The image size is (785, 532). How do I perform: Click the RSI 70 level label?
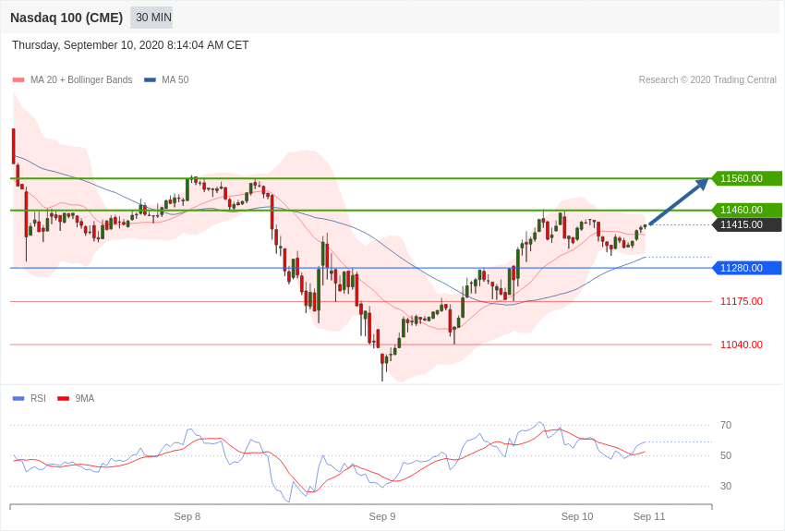[x=726, y=425]
